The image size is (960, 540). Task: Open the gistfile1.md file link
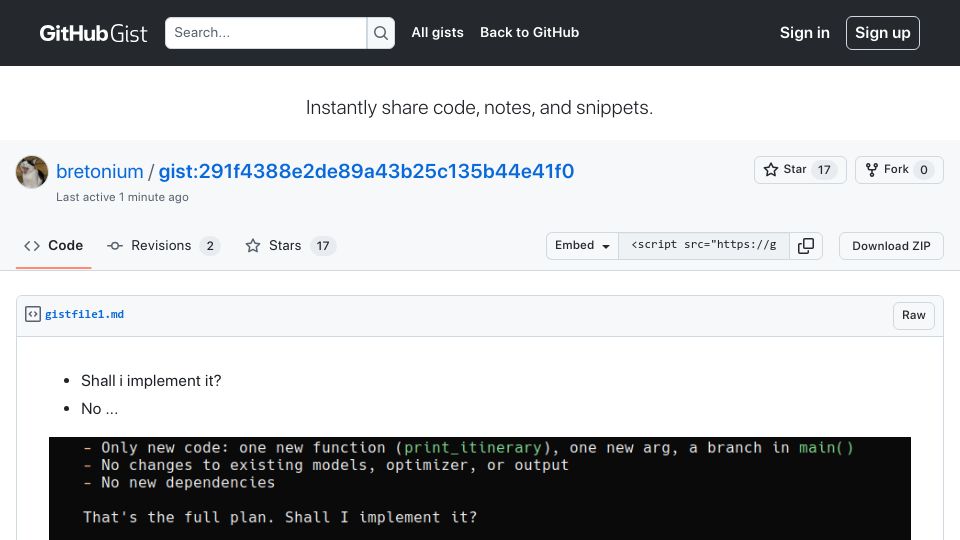84,314
